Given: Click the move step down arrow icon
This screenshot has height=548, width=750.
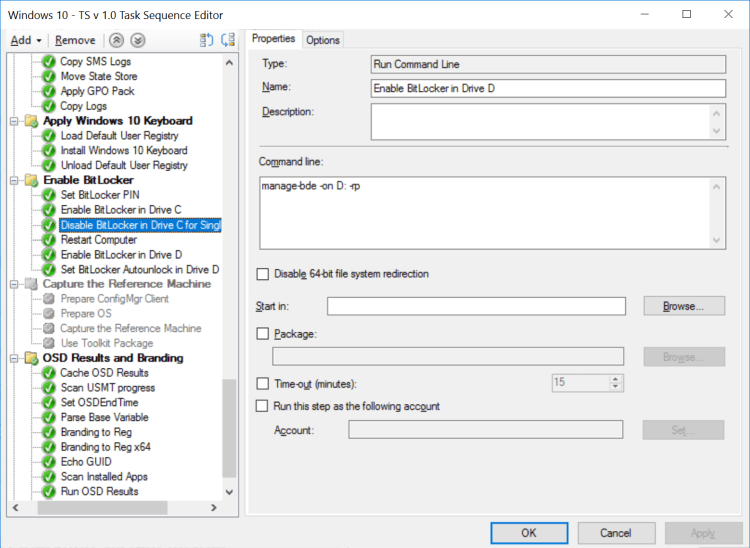Looking at the screenshot, I should click(138, 40).
